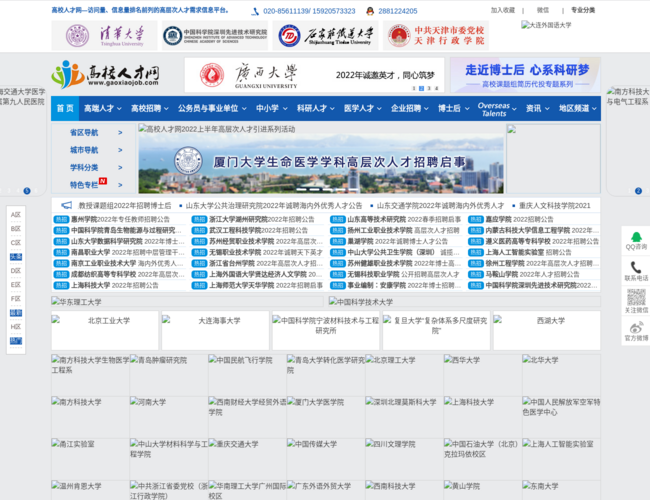Screen dimensions: 650x500
Task: Click the phone icon beside 020-85611139
Action: (x=255, y=12)
